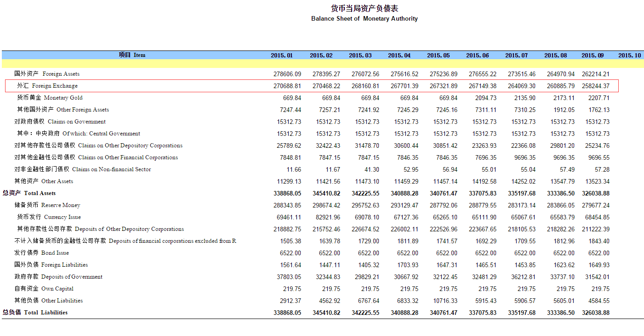The height and width of the screenshot is (336, 644).
Task: Select the 2015.10 column header
Action: tap(629, 55)
